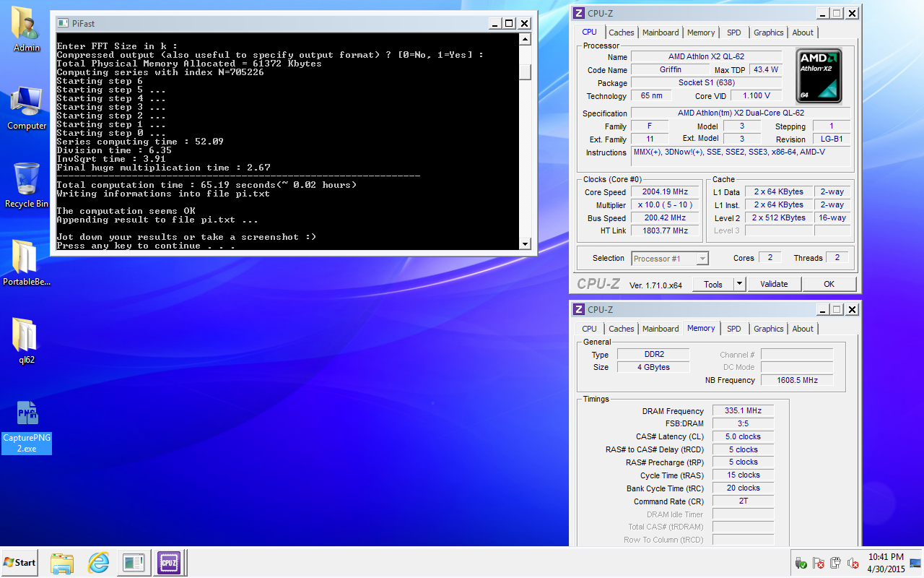Screen dimensions: 924x578
Task: Click the PiFast scrollbar up arrow
Action: pyautogui.click(x=525, y=39)
